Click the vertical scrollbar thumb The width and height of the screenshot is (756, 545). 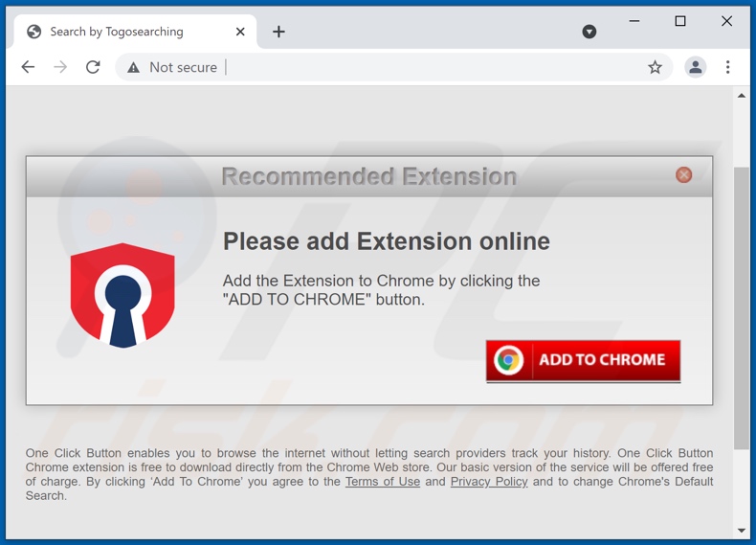coord(742,308)
